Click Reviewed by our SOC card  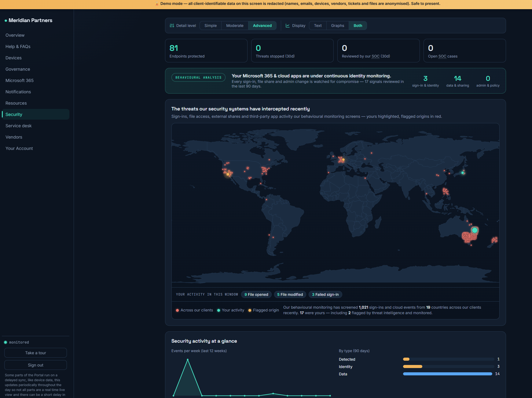tap(379, 51)
